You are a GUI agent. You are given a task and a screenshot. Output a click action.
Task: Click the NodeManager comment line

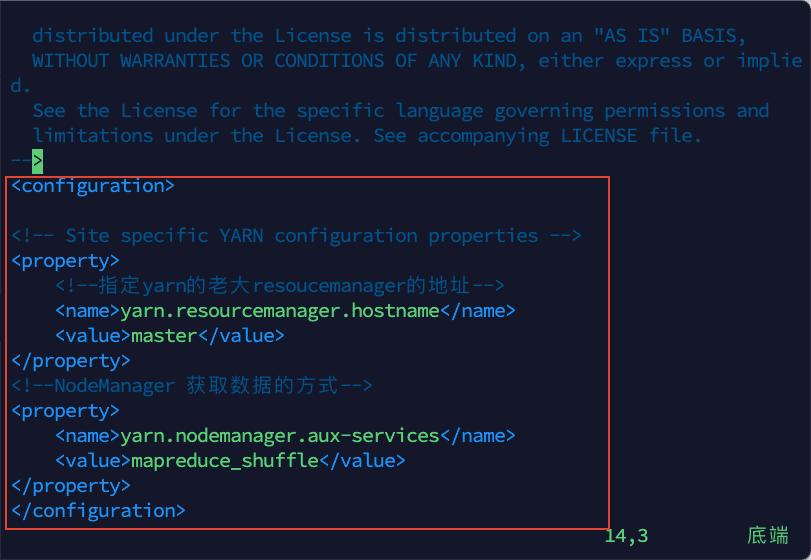click(192, 386)
